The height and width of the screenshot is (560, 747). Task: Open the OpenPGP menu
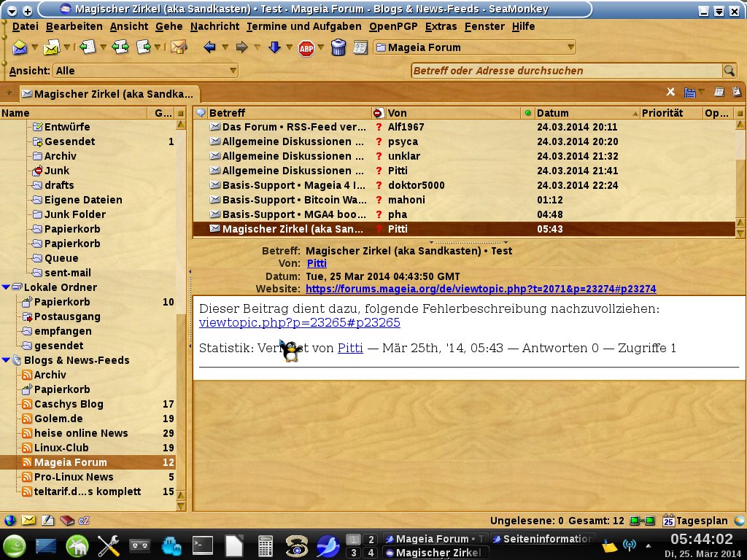pos(393,27)
